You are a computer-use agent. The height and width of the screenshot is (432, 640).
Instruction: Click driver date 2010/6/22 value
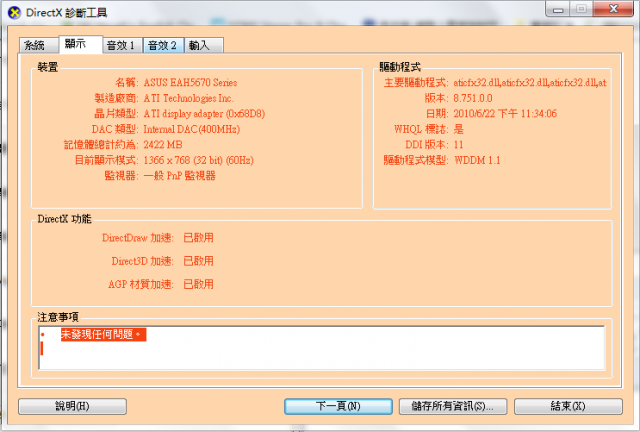[x=505, y=114]
